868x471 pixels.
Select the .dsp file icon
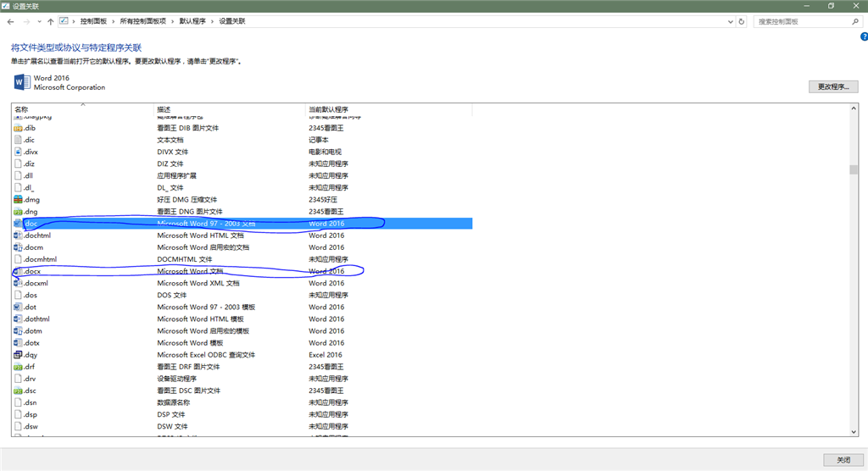pos(18,414)
